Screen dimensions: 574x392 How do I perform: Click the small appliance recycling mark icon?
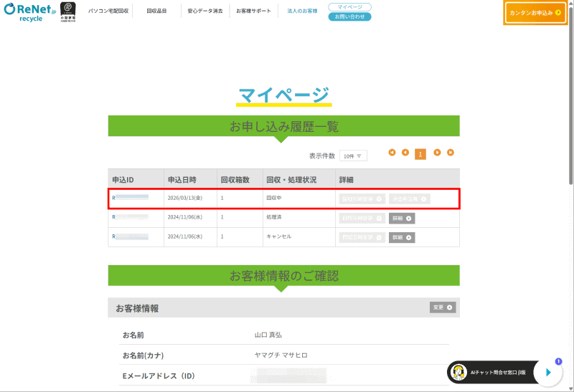(x=68, y=11)
